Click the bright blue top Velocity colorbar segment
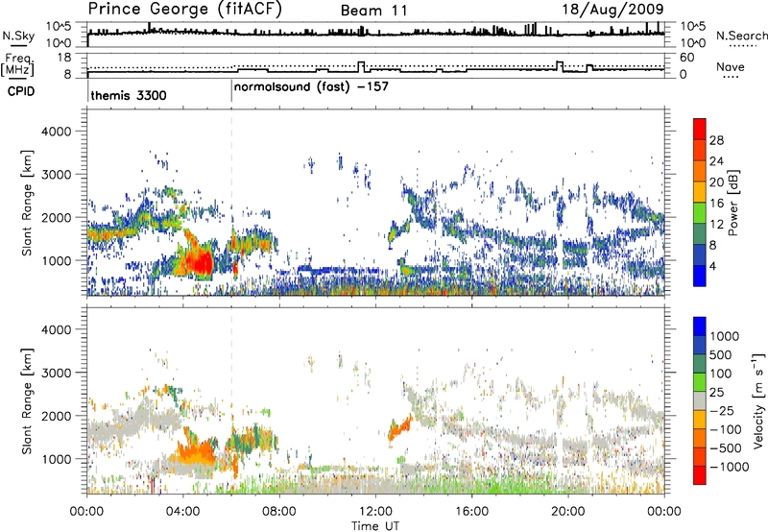The height and width of the screenshot is (532, 768). tap(700, 326)
